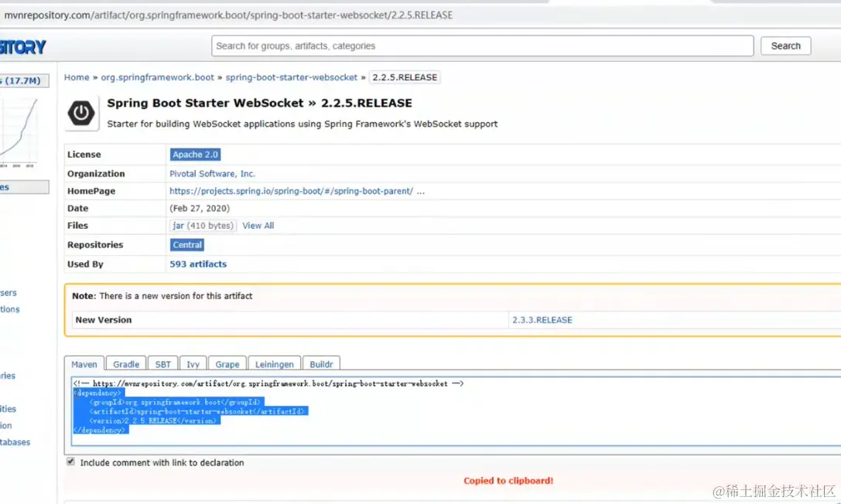This screenshot has height=504, width=841.
Task: Toggle Include comment with link checkbox
Action: (x=70, y=461)
